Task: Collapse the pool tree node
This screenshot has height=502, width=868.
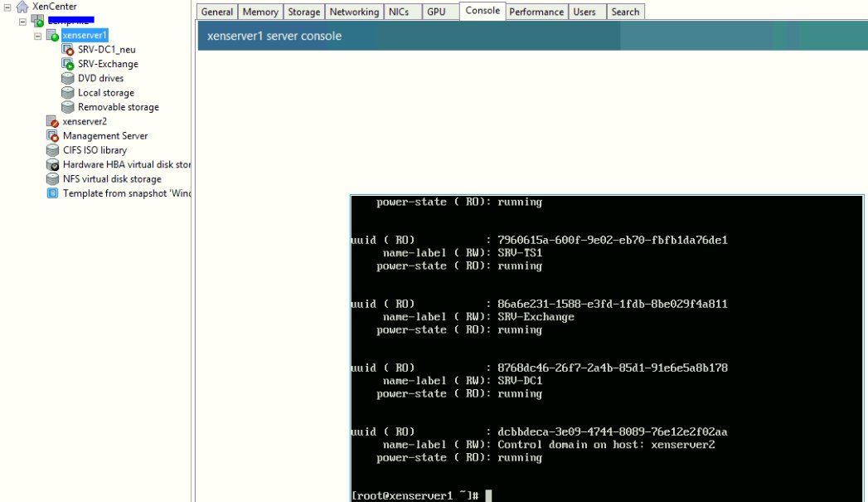Action: tap(22, 22)
